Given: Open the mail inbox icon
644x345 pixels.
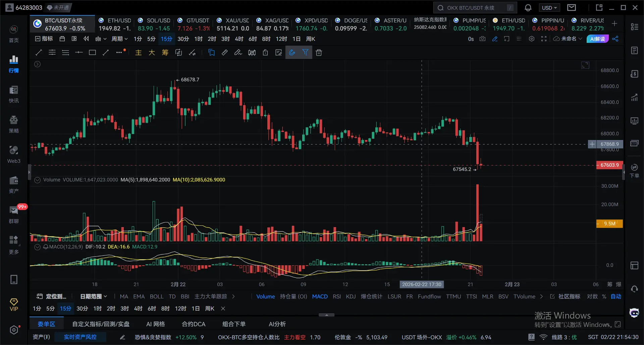Looking at the screenshot, I should [572, 8].
